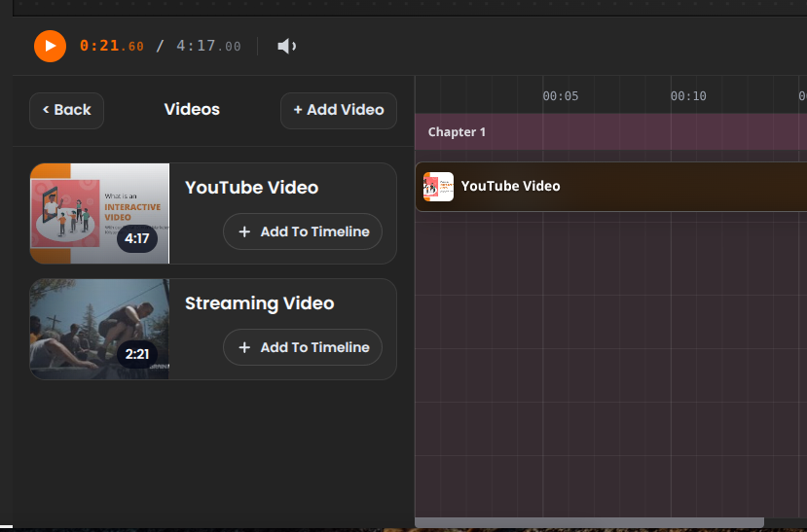Open the YouTube Video thumbnail in list
Image resolution: width=807 pixels, height=532 pixels.
(x=100, y=213)
